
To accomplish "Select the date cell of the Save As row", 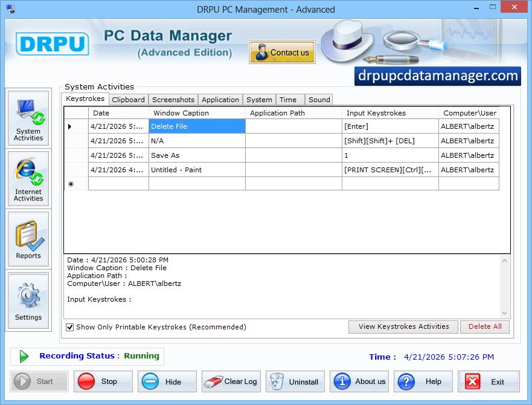I will tap(118, 155).
